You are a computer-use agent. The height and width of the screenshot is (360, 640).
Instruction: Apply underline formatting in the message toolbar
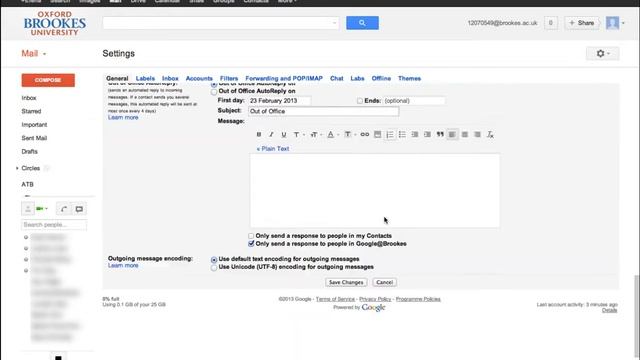[x=284, y=134]
